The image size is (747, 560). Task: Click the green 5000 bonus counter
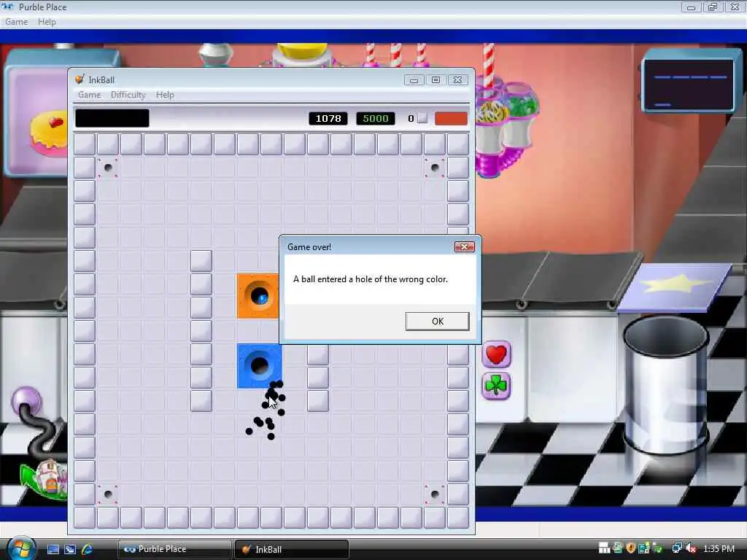[376, 118]
